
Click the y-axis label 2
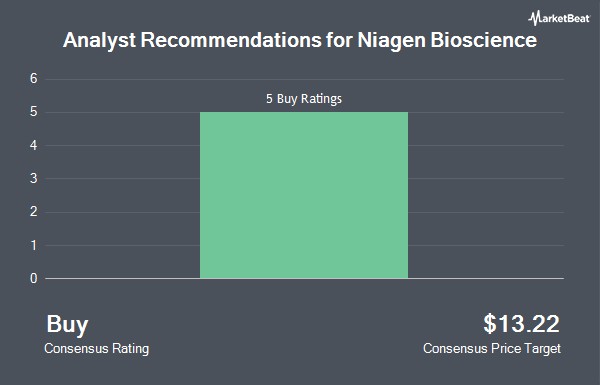pyautogui.click(x=34, y=212)
